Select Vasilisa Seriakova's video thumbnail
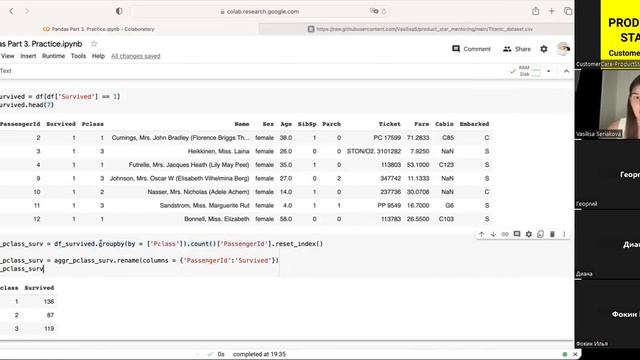Image resolution: width=640 pixels, height=360 pixels. point(608,104)
